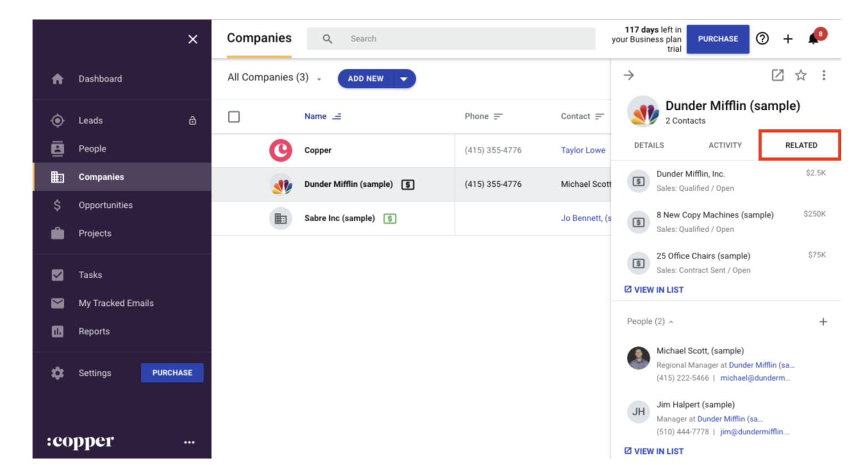Open the detail panel three-dot menu

point(824,75)
